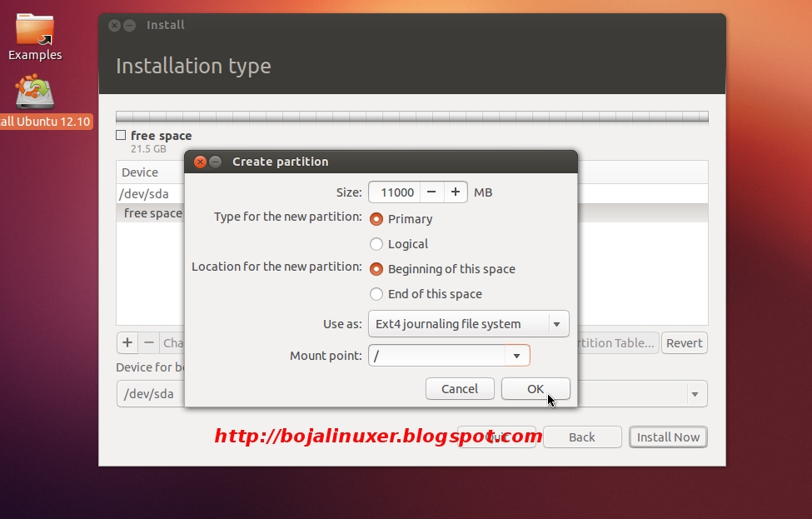Confirm partition with OK button

(536, 388)
